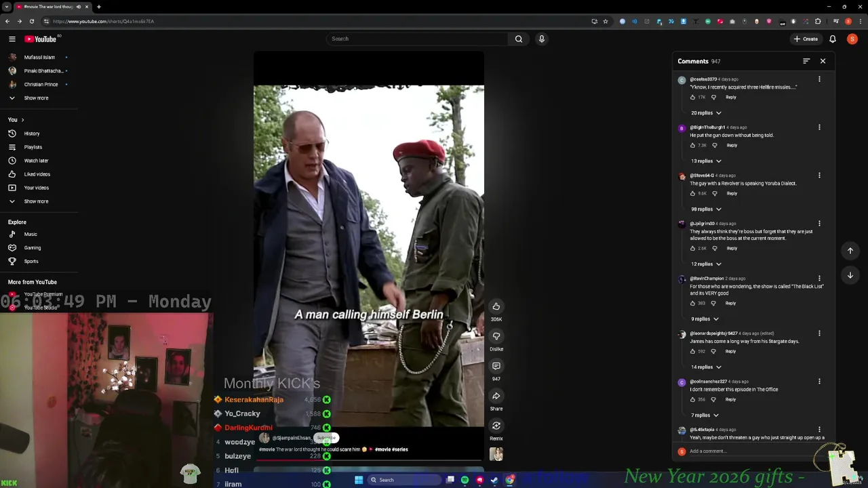The image size is (868, 488).
Task: Expand 13 replies under @BiginTheBurgh1
Action: (706, 161)
